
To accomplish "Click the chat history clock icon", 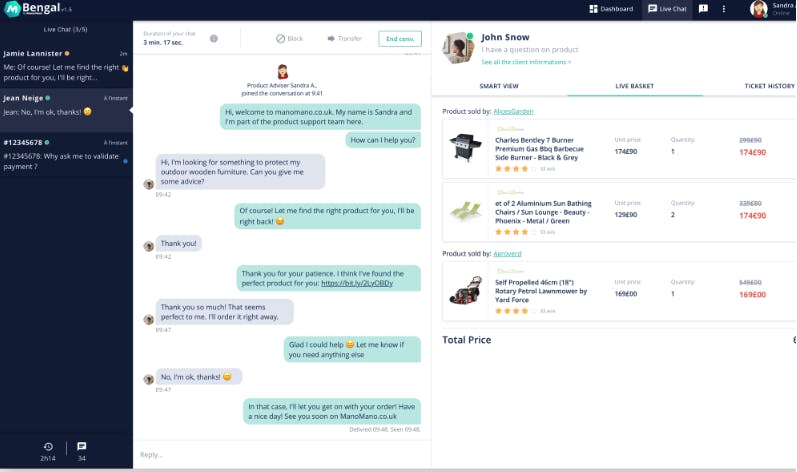I will pos(48,447).
